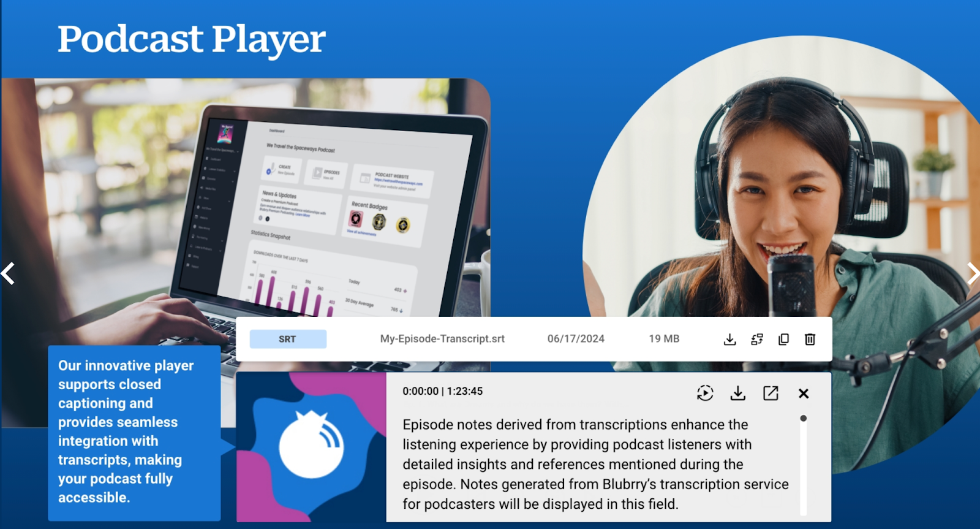Click the convert transcript icon in SRT row
The height and width of the screenshot is (529, 980).
point(757,339)
